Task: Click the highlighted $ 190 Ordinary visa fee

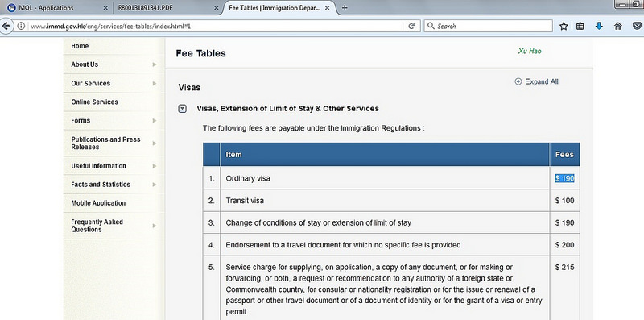Action: click(565, 178)
